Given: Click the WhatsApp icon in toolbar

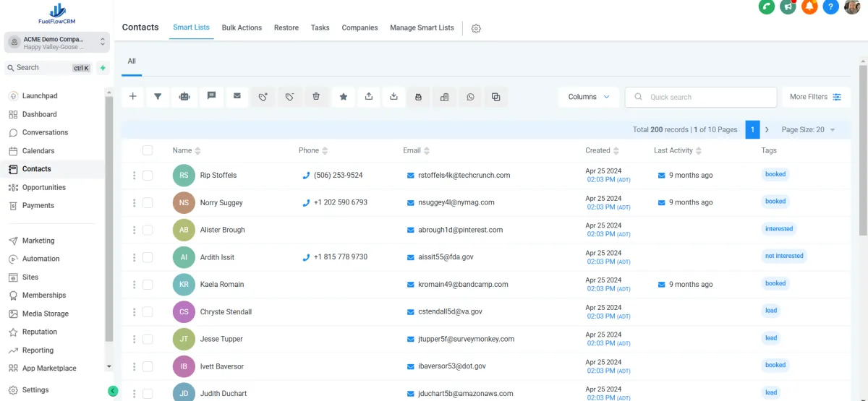Looking at the screenshot, I should pyautogui.click(x=470, y=97).
